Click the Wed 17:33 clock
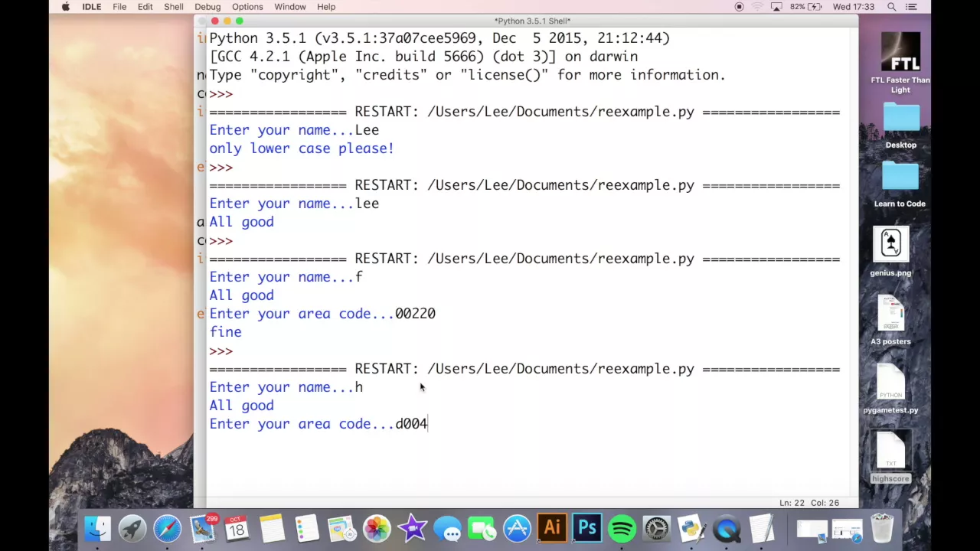This screenshot has height=551, width=980. [854, 7]
